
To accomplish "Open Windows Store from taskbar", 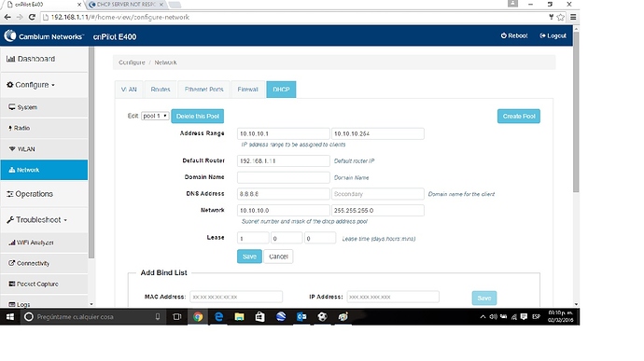I will pos(260,317).
